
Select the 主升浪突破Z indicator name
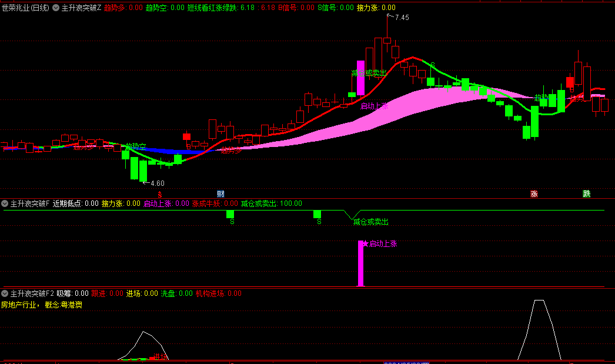click(81, 8)
